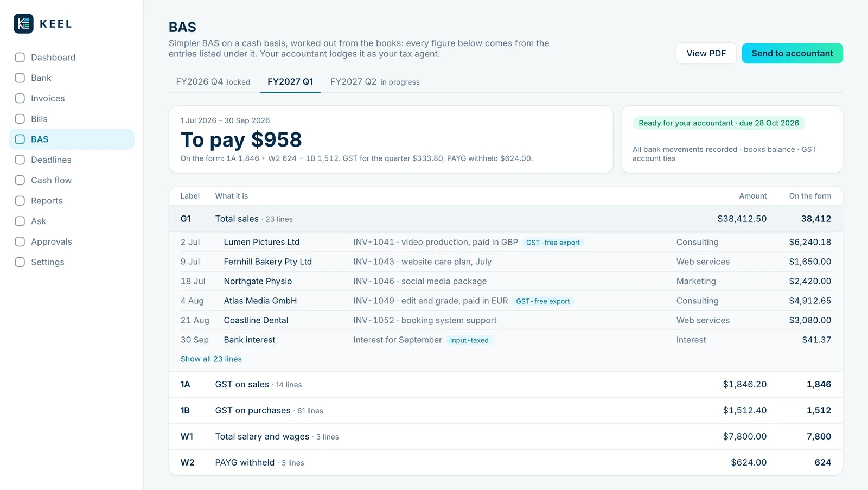
Task: Expand the 1B GST on purchases row
Action: (506, 410)
